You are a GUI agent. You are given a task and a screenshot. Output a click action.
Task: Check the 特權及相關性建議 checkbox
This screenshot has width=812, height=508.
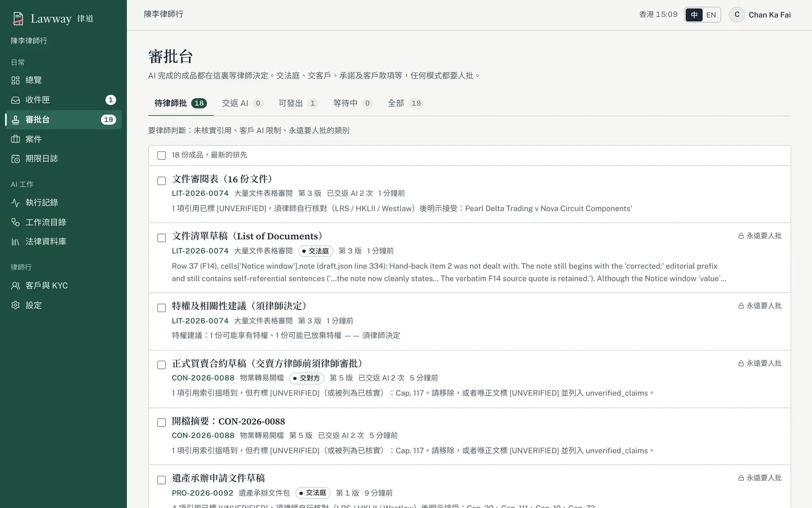pos(161,308)
